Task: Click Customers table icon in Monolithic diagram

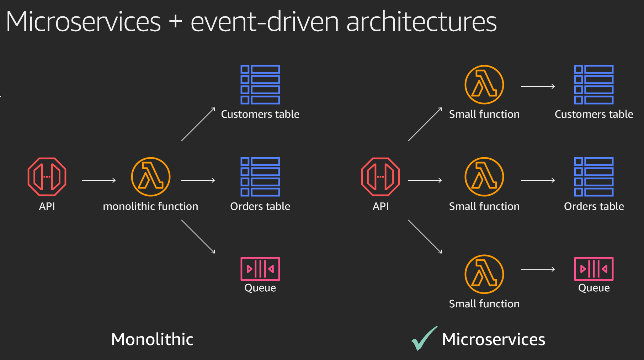Action: pyautogui.click(x=260, y=85)
